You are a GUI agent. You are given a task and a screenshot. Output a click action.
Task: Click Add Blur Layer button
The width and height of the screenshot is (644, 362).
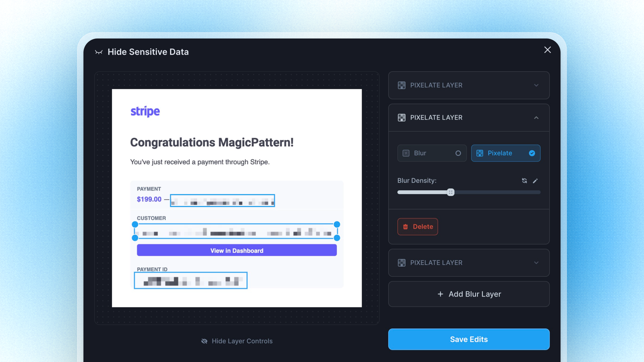469,294
